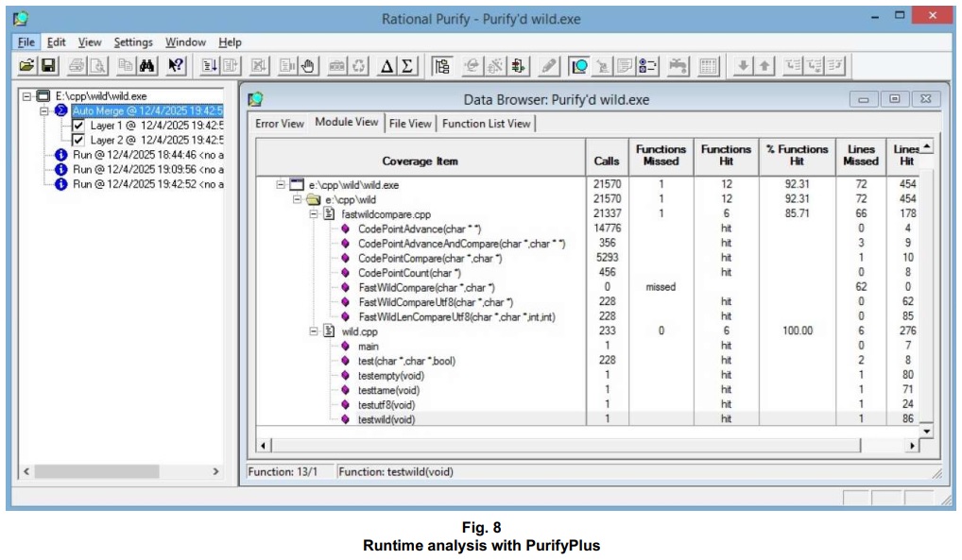Click the binoculars Find icon
Viewport: 962px width, 560px height.
[x=146, y=66]
